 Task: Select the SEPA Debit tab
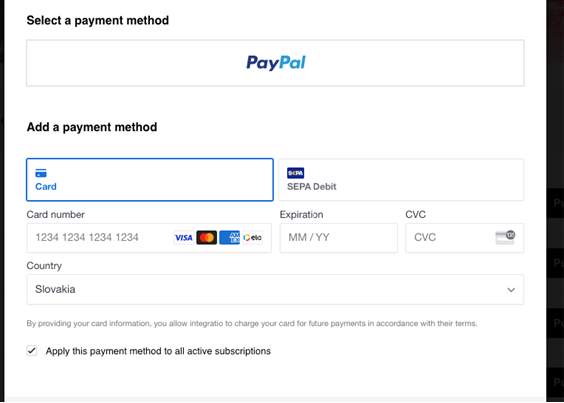pos(401,180)
